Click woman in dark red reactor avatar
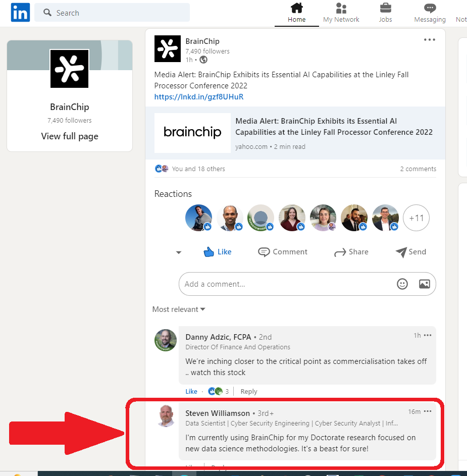The width and height of the screenshot is (467, 476). 292,218
